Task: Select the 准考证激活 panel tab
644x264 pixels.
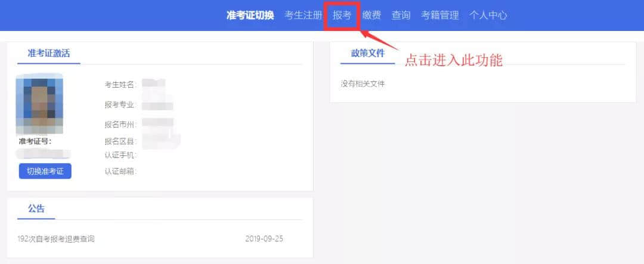Action: 49,54
